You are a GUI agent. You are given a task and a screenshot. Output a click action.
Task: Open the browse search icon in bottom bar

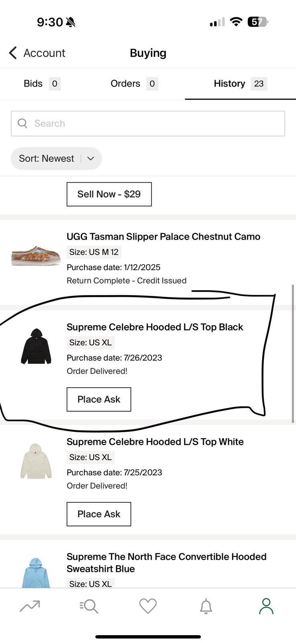(x=89, y=606)
